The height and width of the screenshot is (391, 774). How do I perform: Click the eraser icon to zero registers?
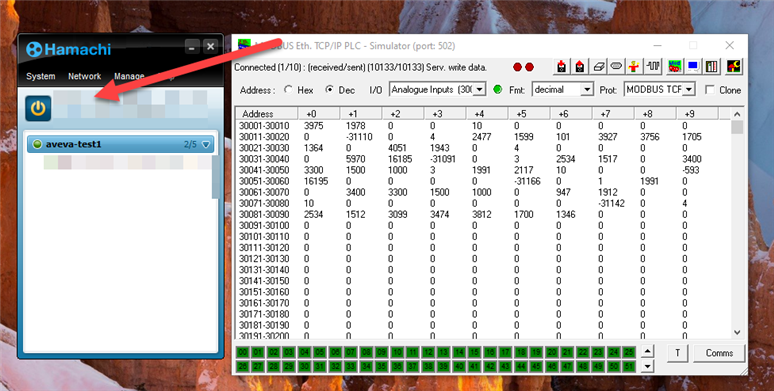click(598, 67)
